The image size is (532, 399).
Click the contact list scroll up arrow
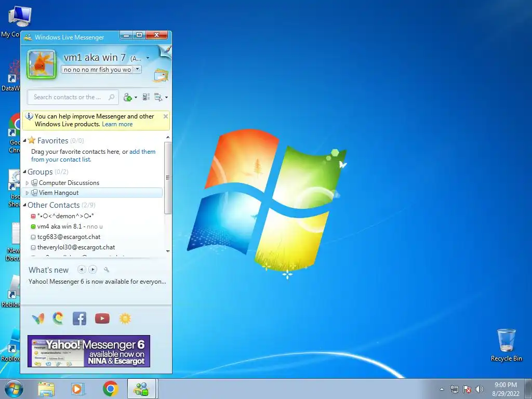pos(168,137)
